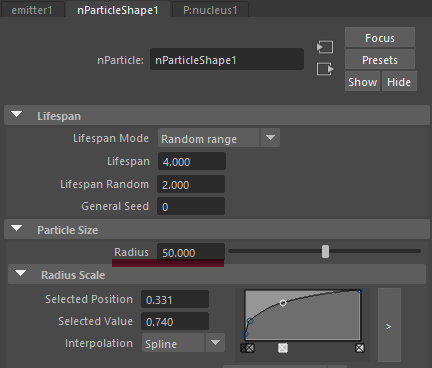
Task: Click the load input connection arrow icon
Action: [x=325, y=47]
